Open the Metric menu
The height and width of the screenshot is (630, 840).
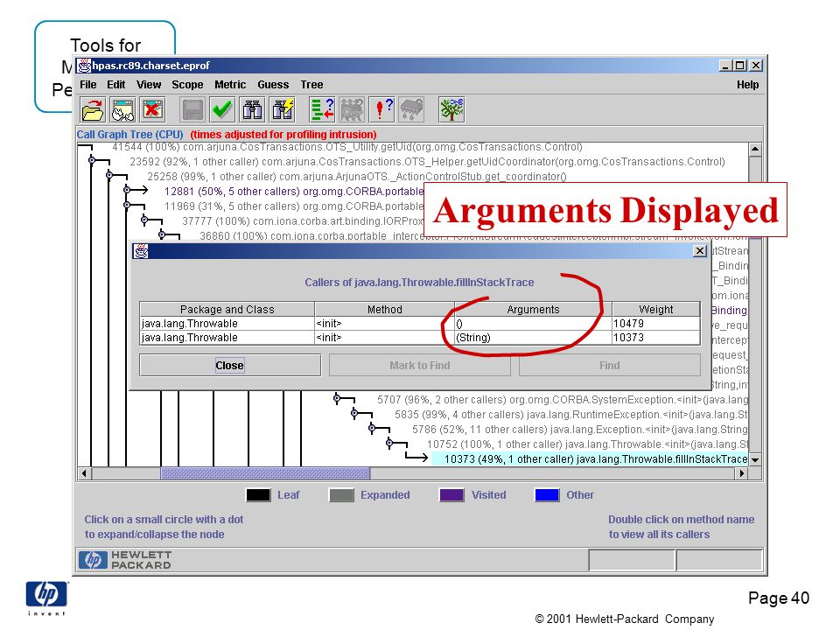pyautogui.click(x=230, y=85)
